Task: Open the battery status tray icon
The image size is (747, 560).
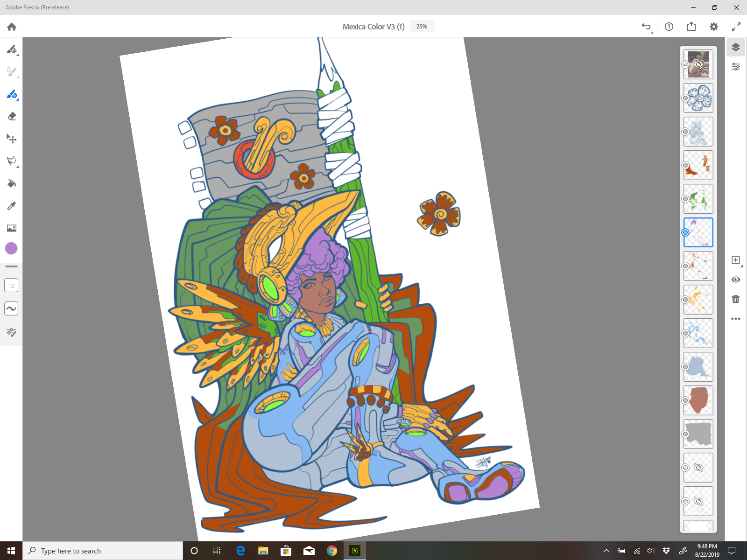Action: 621,551
